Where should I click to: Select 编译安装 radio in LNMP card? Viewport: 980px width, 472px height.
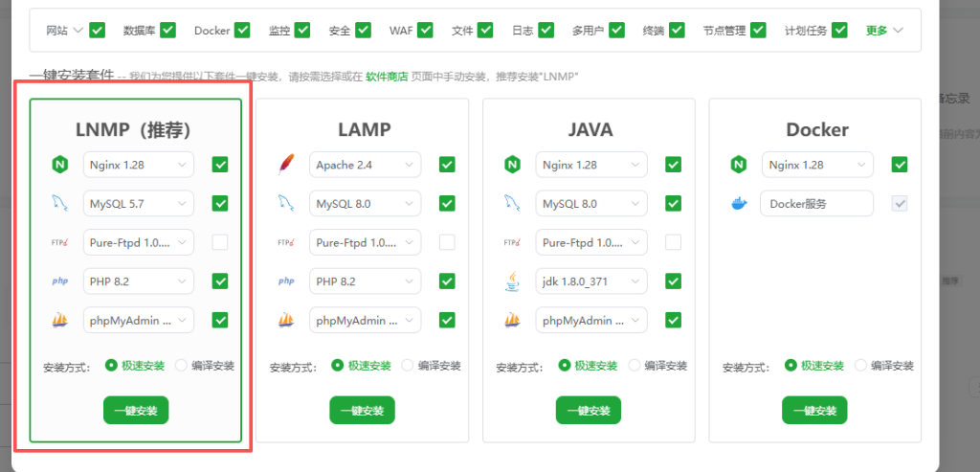(x=181, y=365)
